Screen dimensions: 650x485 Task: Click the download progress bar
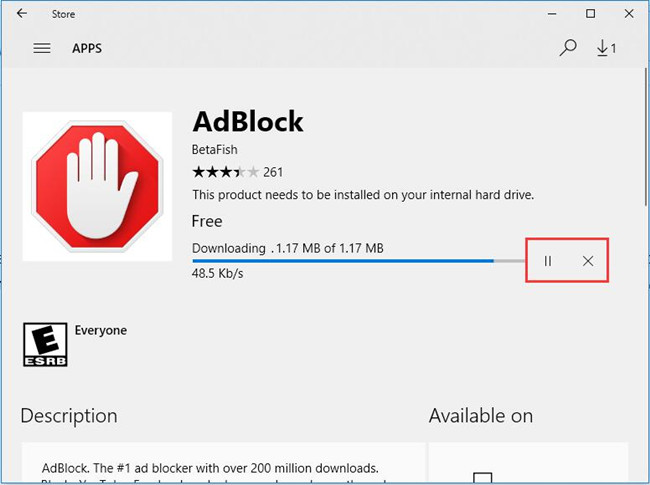(359, 261)
